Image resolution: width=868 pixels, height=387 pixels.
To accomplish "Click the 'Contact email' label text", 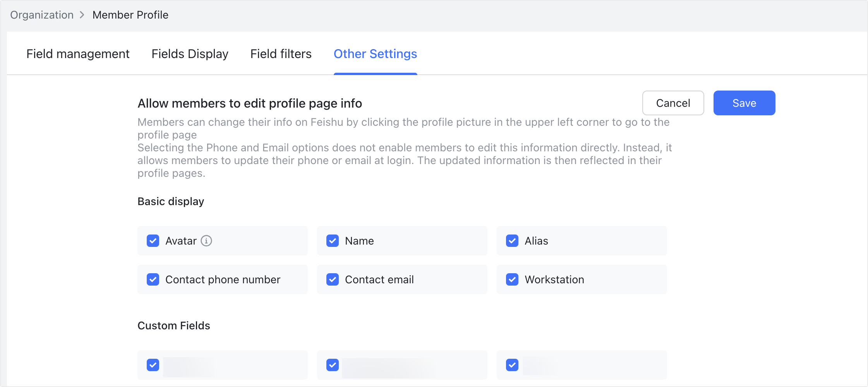I will point(379,279).
